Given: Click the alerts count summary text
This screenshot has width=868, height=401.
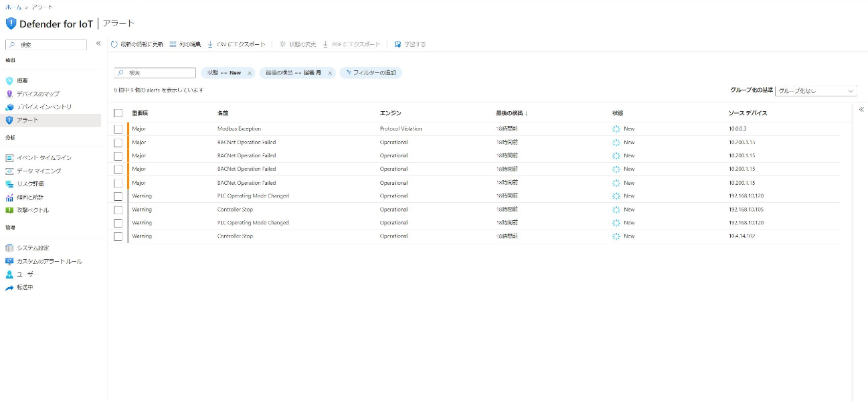Looking at the screenshot, I should coord(159,90).
